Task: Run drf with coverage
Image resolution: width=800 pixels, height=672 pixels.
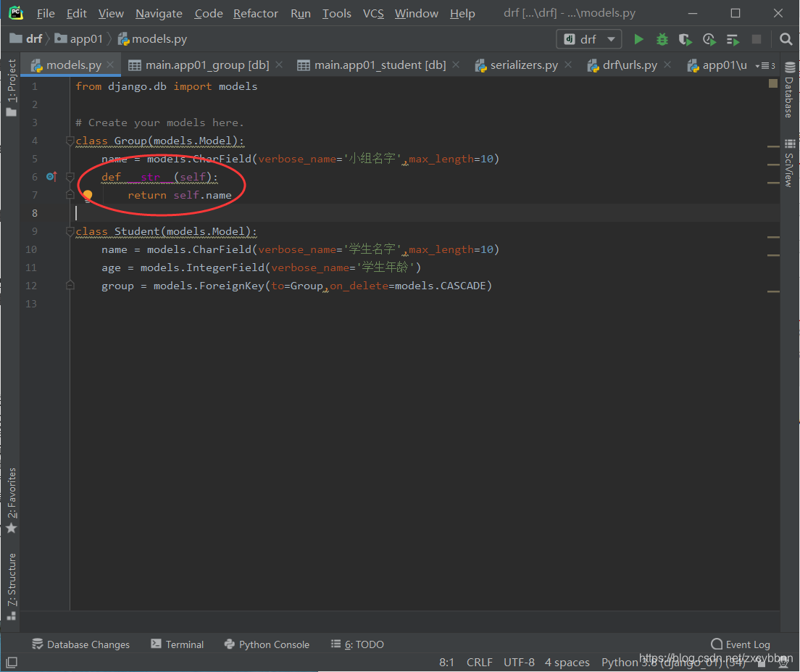Action: 686,39
